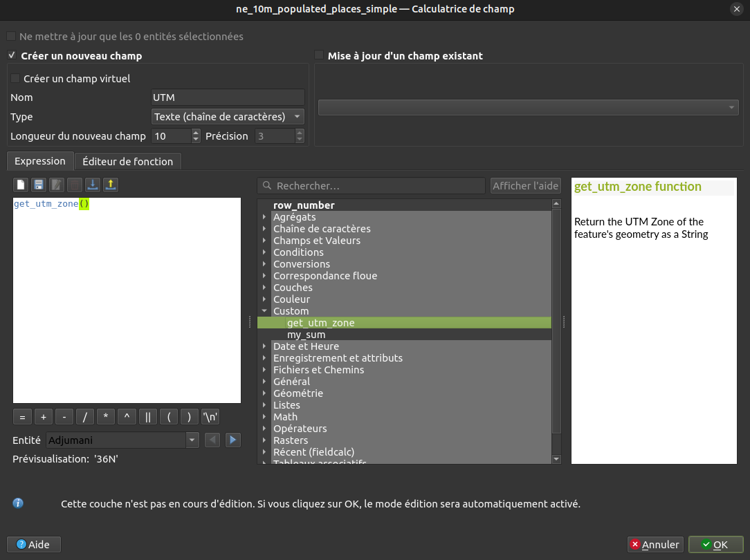Expand the Géométrie function group

click(264, 393)
